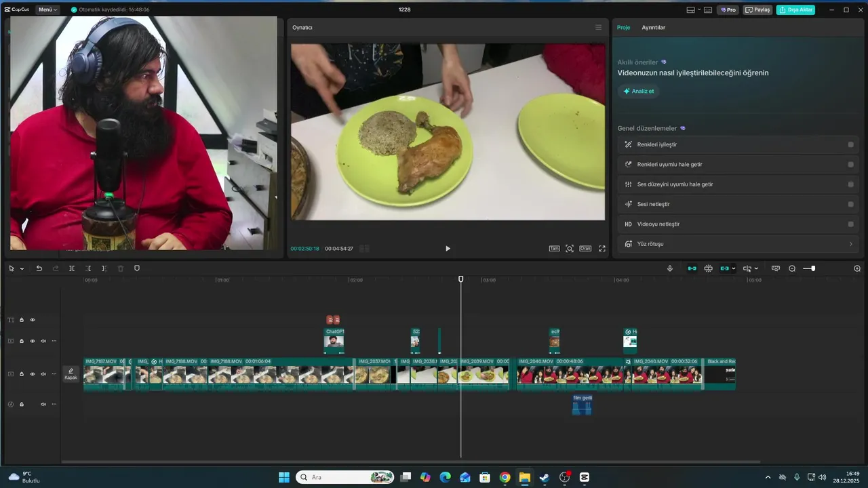Toggle auto snapping icon in timeline toolbar
The image size is (868, 488).
708,268
